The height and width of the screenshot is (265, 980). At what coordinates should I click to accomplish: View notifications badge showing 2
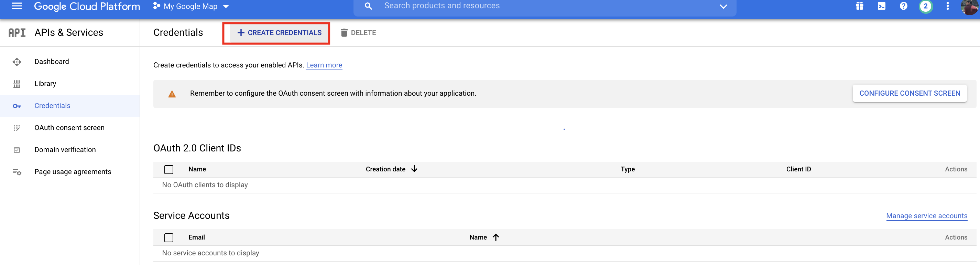click(926, 6)
